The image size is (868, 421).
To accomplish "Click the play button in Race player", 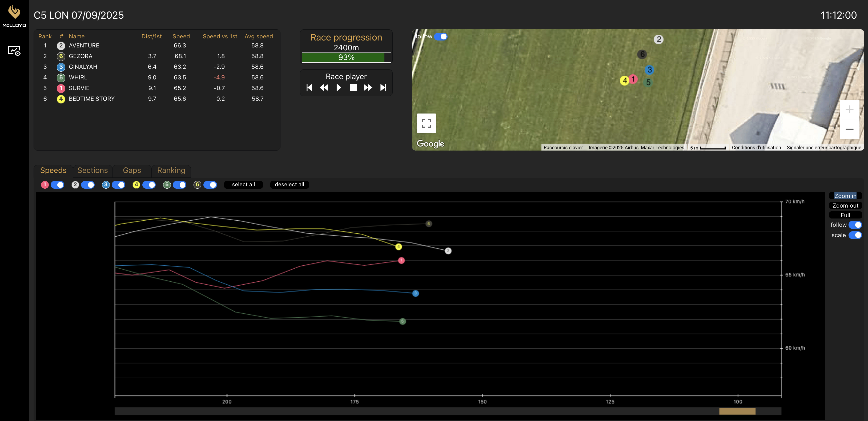I will [x=339, y=88].
